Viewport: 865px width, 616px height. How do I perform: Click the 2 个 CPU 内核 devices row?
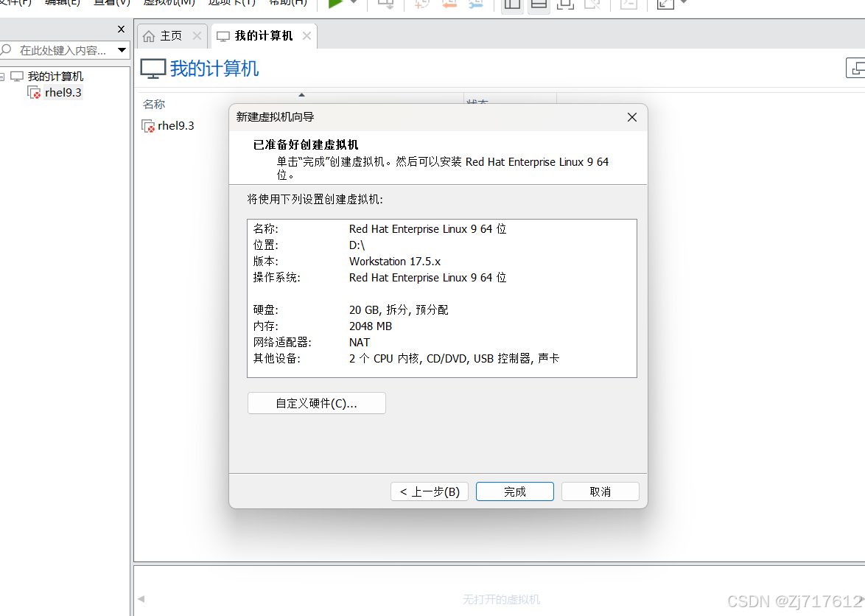click(x=454, y=358)
